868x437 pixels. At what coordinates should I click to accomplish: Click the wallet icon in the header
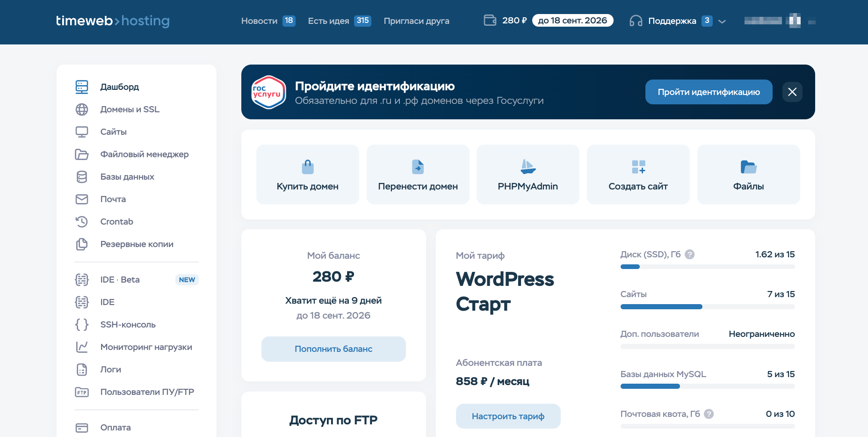(x=490, y=20)
